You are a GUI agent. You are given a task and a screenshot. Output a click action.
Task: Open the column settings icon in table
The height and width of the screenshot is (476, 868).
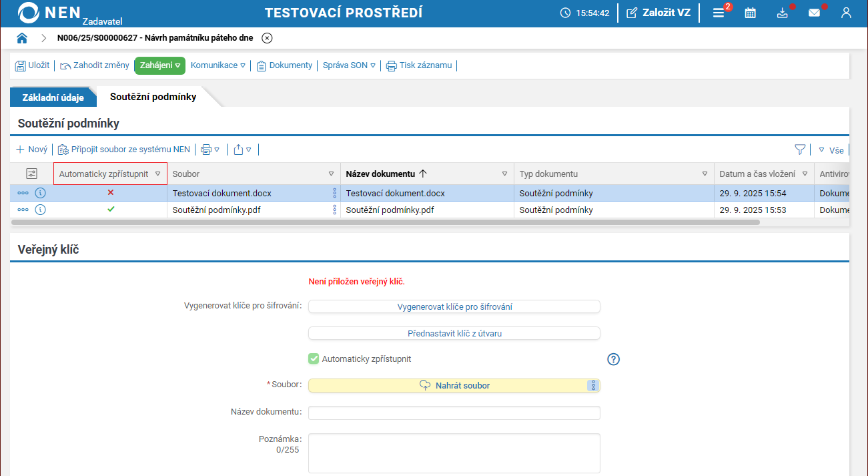click(x=31, y=174)
